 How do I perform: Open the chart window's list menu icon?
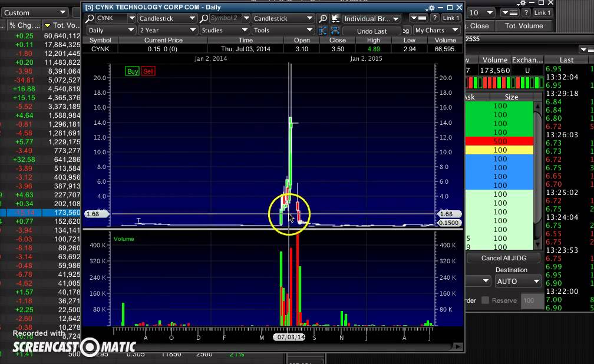[418, 18]
